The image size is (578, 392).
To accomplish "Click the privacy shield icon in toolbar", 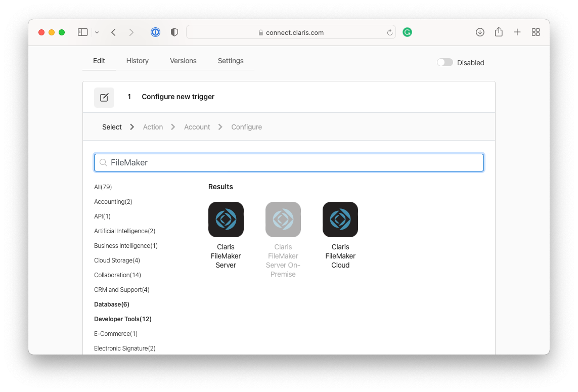I will tap(173, 32).
